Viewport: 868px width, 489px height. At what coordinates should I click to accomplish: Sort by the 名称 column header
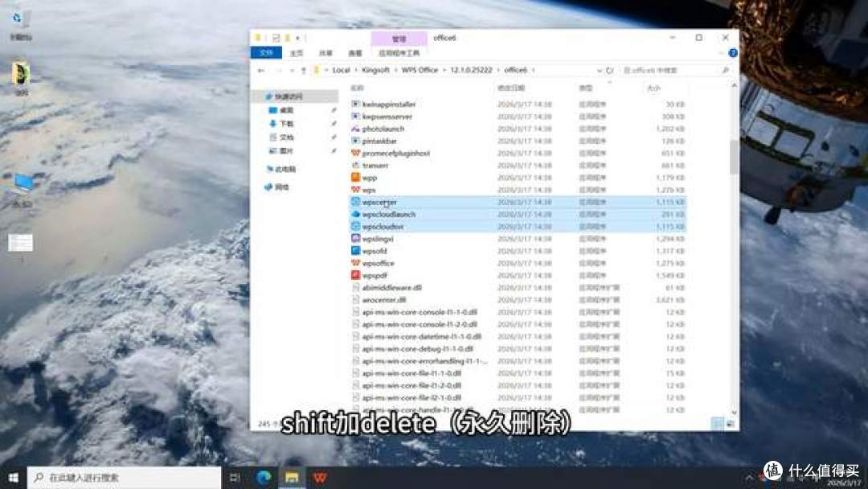pyautogui.click(x=357, y=88)
